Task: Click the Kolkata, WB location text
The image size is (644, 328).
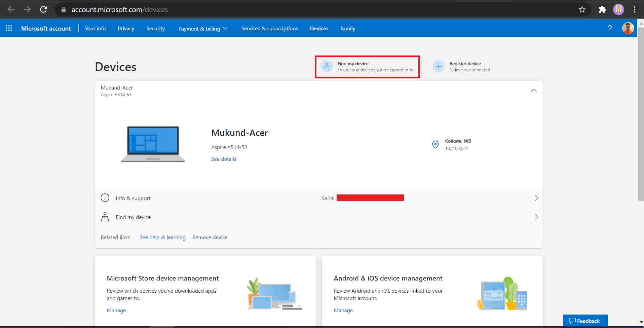Action: [458, 141]
